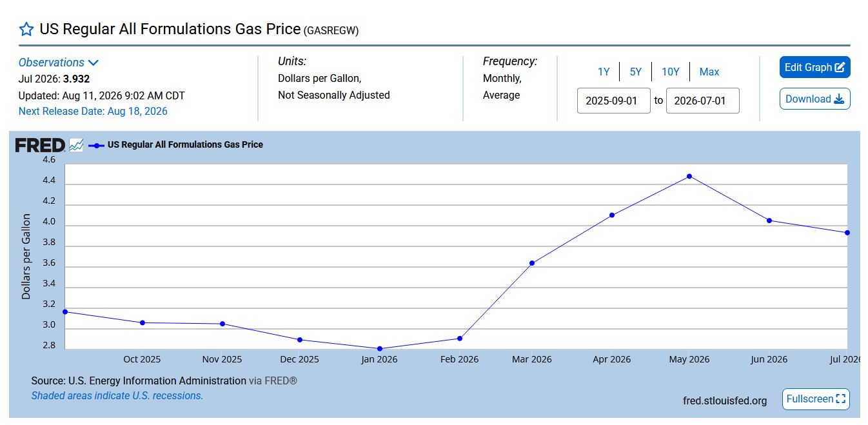Screen dimensions: 868x425
Task: Click the small chart icon beside FRED logo
Action: coord(76,145)
